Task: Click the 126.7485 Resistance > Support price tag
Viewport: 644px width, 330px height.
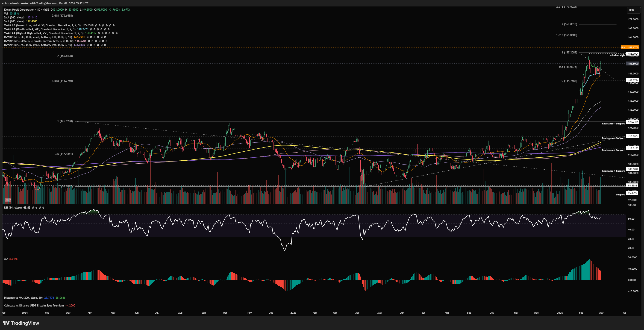Action: pyautogui.click(x=633, y=122)
